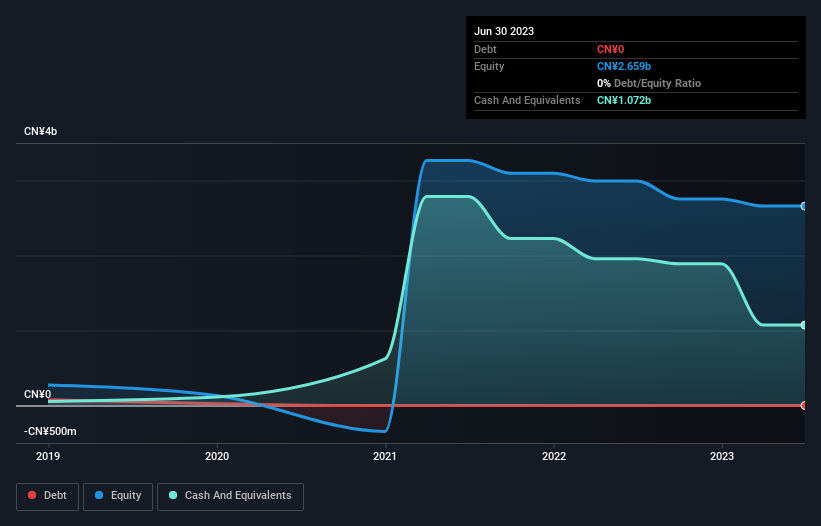
Task: Select the 2020 x-axis label
Action: (217, 456)
